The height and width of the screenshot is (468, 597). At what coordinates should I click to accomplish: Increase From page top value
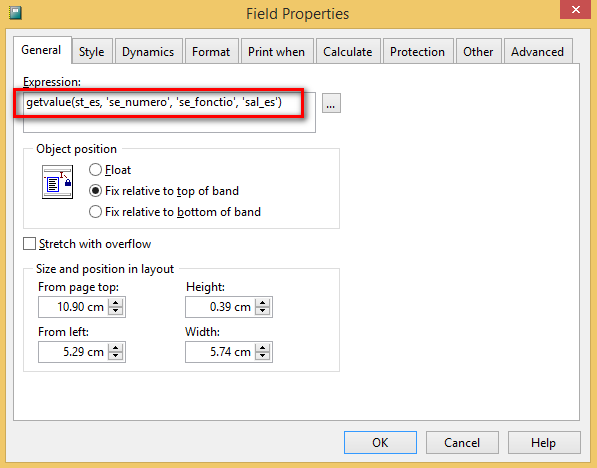(x=116, y=303)
